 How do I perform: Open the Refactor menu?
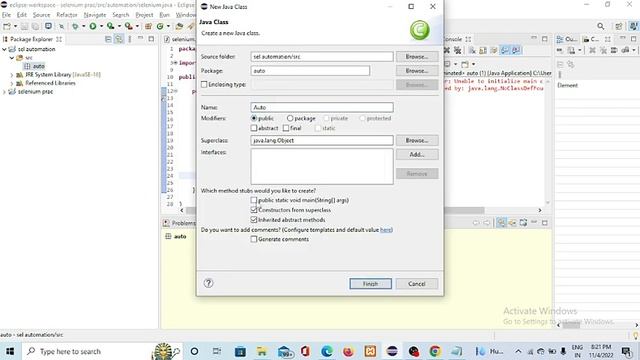[67, 15]
